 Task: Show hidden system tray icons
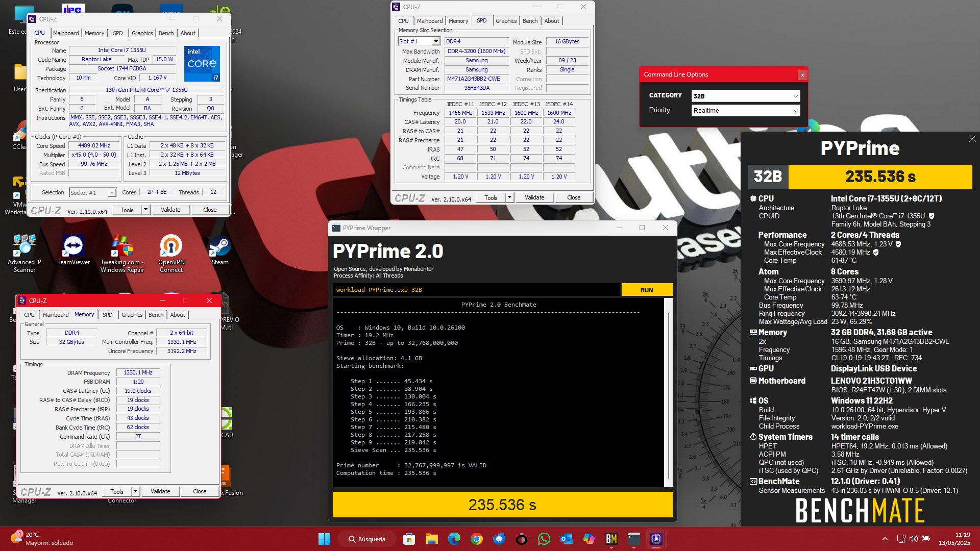coord(885,539)
